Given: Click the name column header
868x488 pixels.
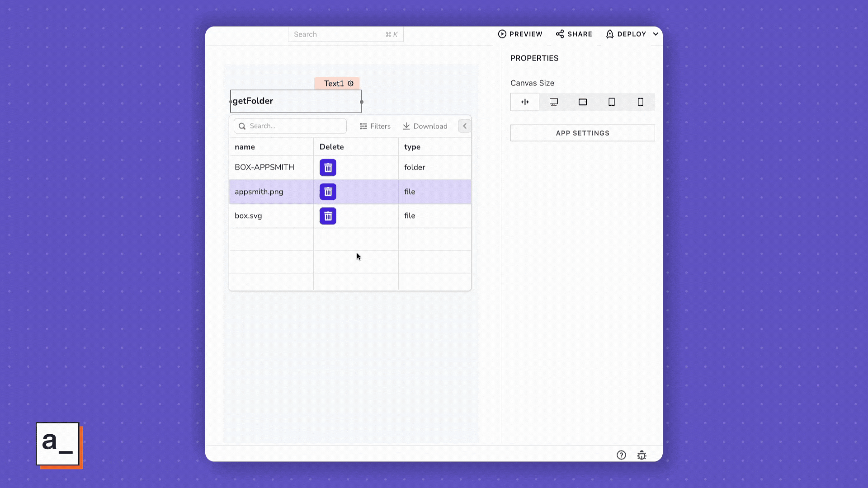Looking at the screenshot, I should click(271, 147).
